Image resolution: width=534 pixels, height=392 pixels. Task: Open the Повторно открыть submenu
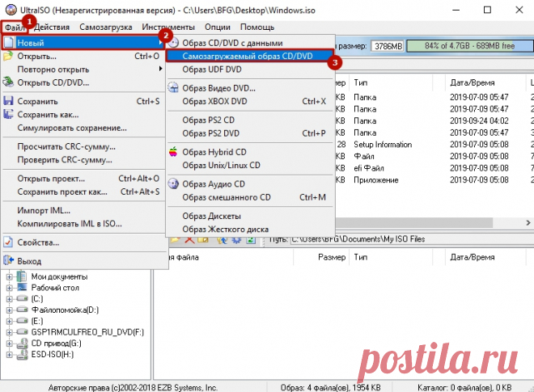pyautogui.click(x=83, y=69)
